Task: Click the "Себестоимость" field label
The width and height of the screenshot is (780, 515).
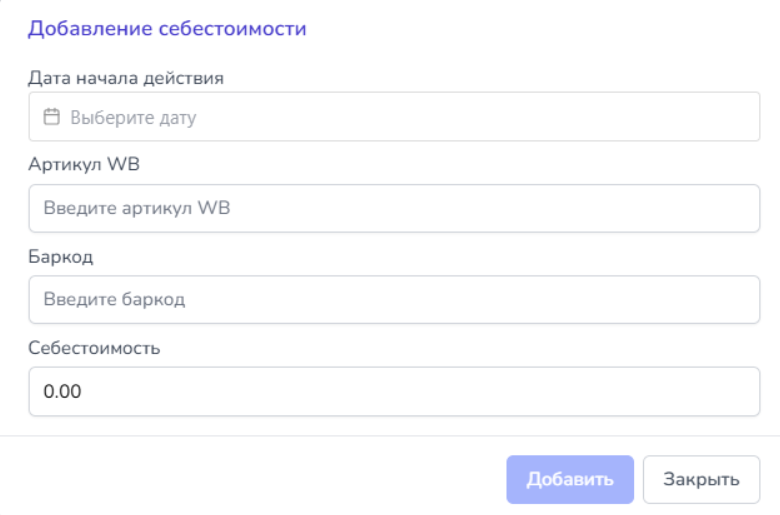Action: (x=94, y=348)
